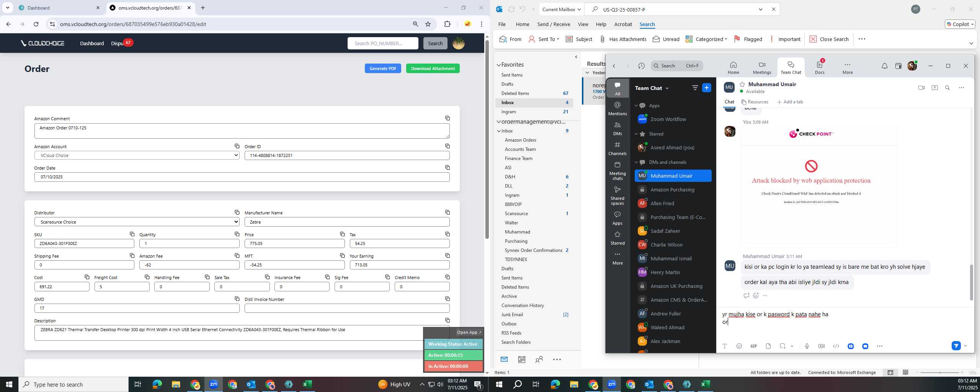
Task: Open DMs section in Zoom sidebar
Action: (617, 129)
